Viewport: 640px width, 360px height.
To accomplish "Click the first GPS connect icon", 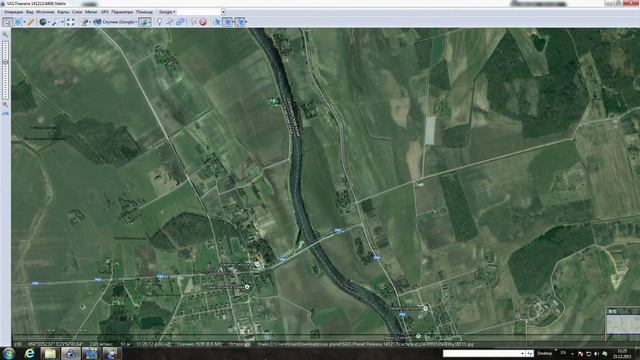I will [x=217, y=22].
